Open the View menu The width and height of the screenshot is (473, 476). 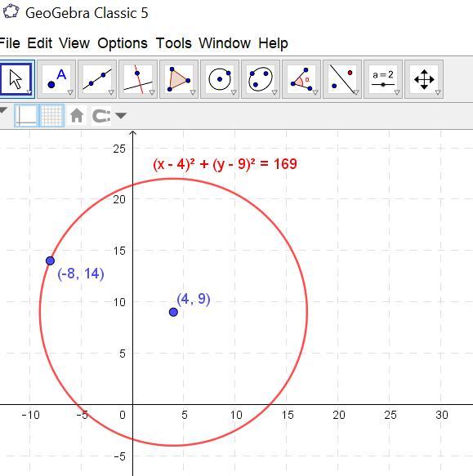pos(74,43)
